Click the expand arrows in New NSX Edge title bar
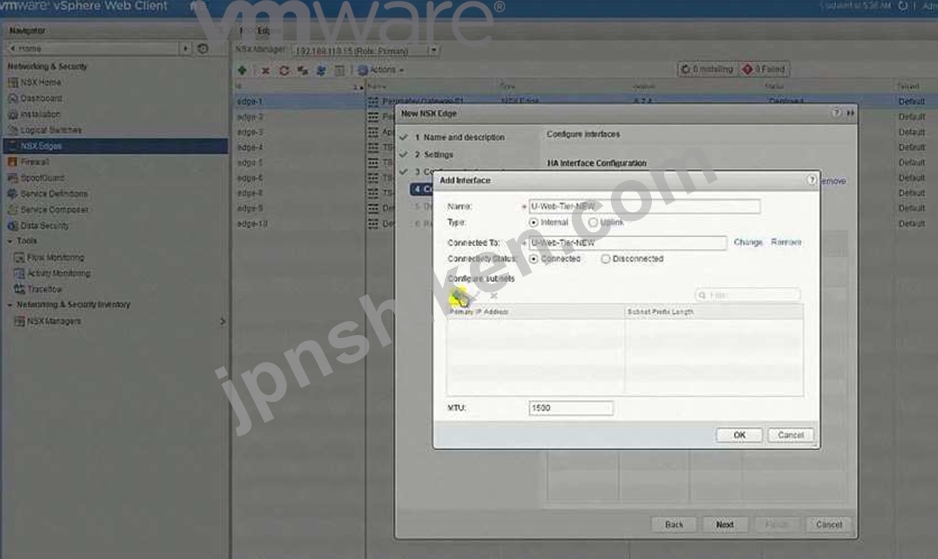This screenshot has width=938, height=559. click(x=850, y=113)
